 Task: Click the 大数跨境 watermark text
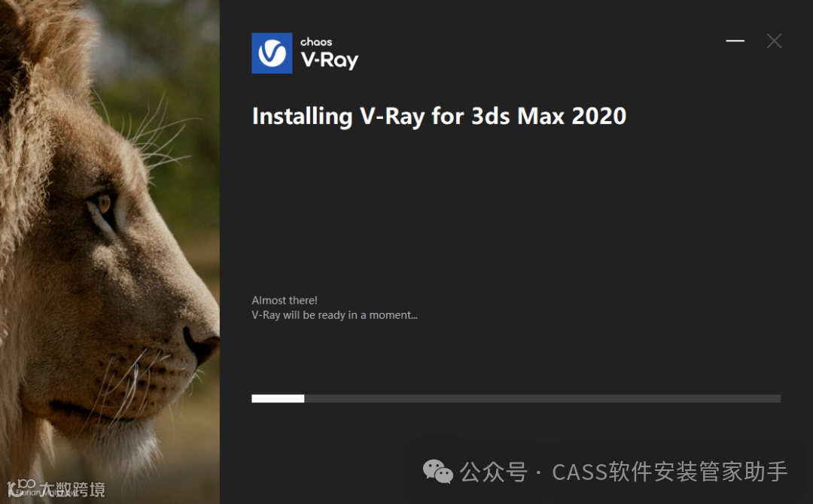coord(72,489)
